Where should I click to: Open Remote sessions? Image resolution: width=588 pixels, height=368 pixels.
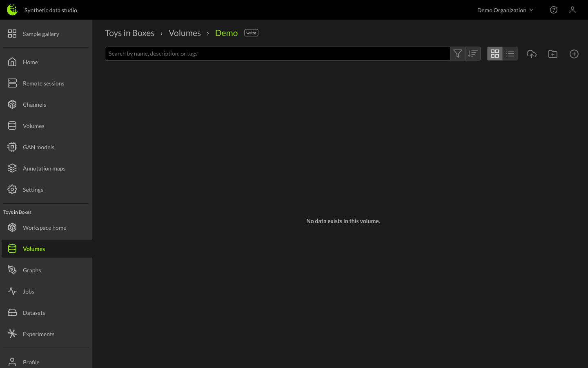44,83
